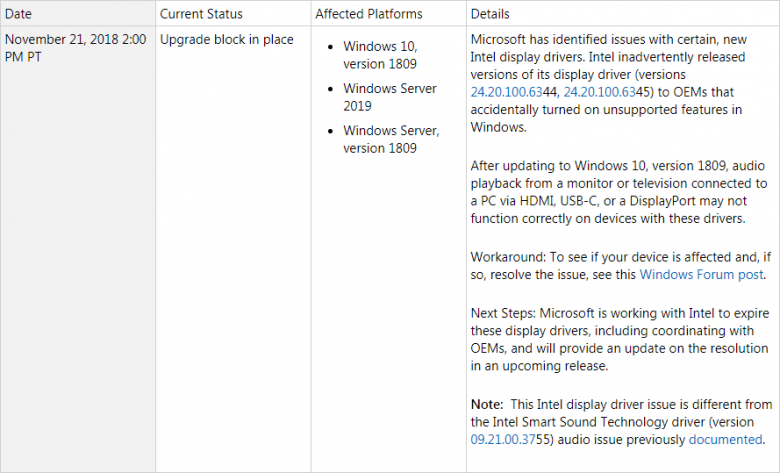Click the 'Windows 10, version 1809' list item

tap(380, 55)
